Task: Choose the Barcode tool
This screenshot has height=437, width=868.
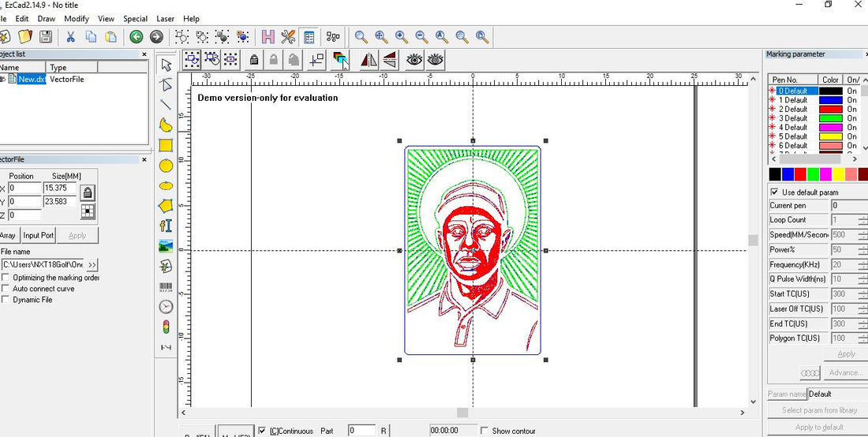Action: [166, 287]
